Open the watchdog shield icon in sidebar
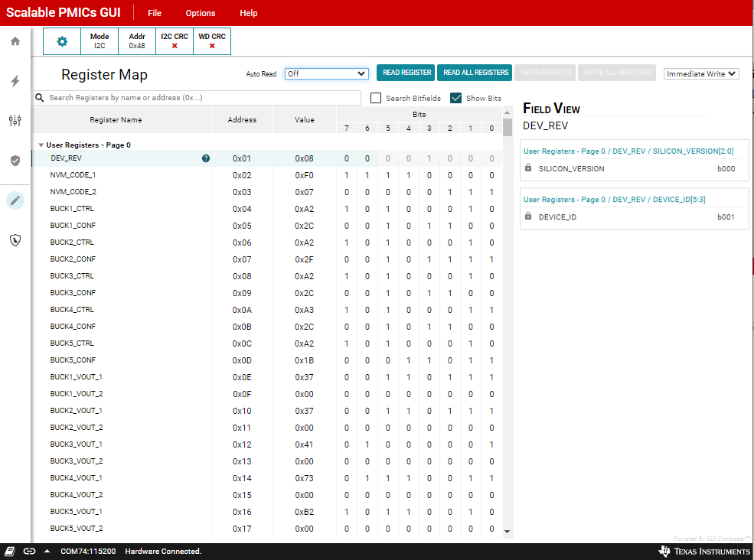 (x=15, y=240)
